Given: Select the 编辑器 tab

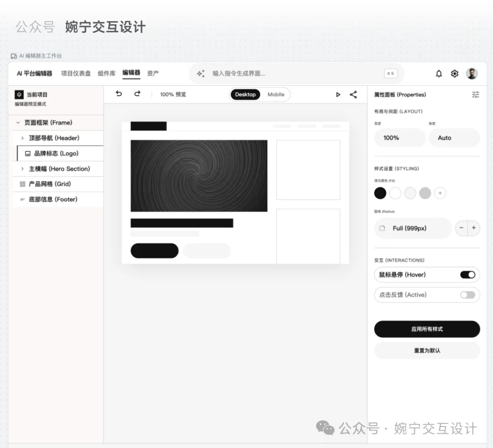Looking at the screenshot, I should click(x=131, y=73).
